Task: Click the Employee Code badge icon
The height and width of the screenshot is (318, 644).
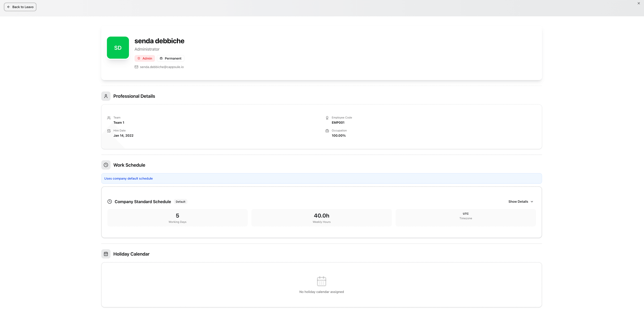Action: coord(327,118)
